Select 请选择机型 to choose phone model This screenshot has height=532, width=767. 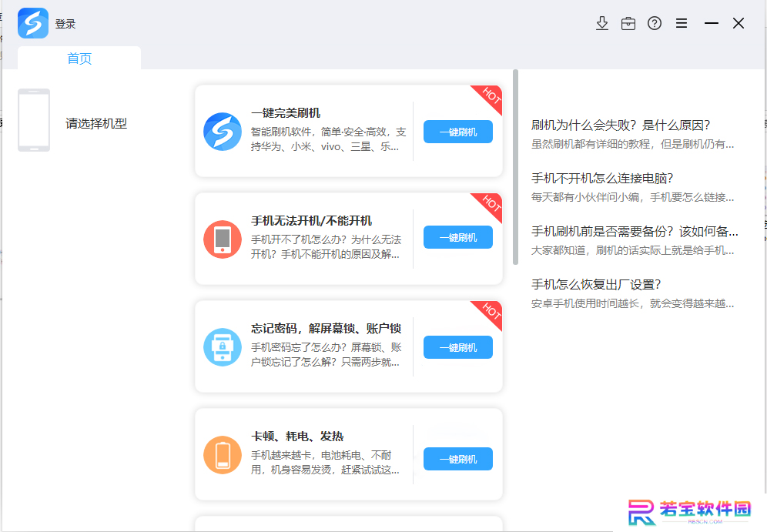pos(96,123)
